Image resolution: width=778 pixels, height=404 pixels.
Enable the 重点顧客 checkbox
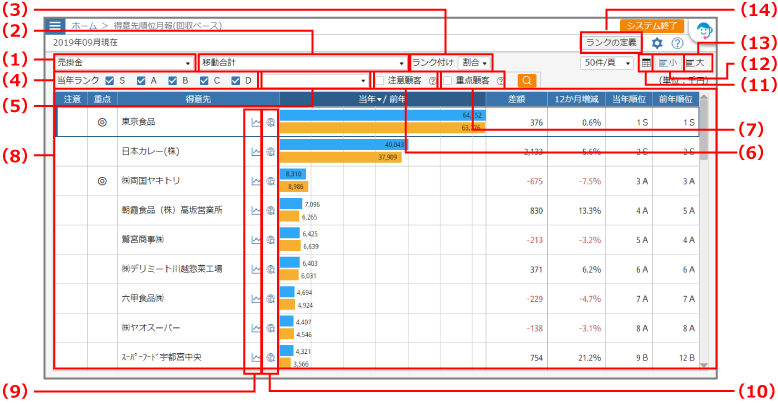(448, 80)
